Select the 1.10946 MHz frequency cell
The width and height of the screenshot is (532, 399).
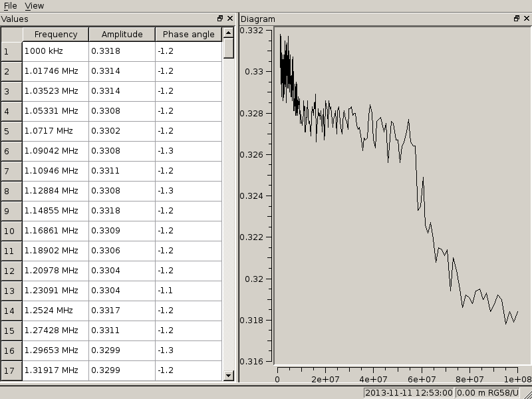pyautogui.click(x=56, y=171)
